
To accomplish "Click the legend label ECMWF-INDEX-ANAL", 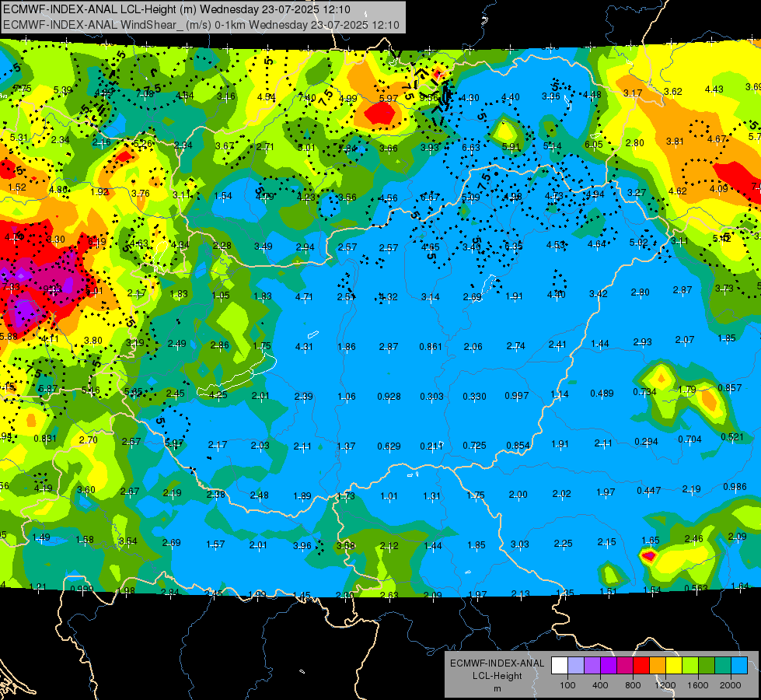I will (497, 663).
